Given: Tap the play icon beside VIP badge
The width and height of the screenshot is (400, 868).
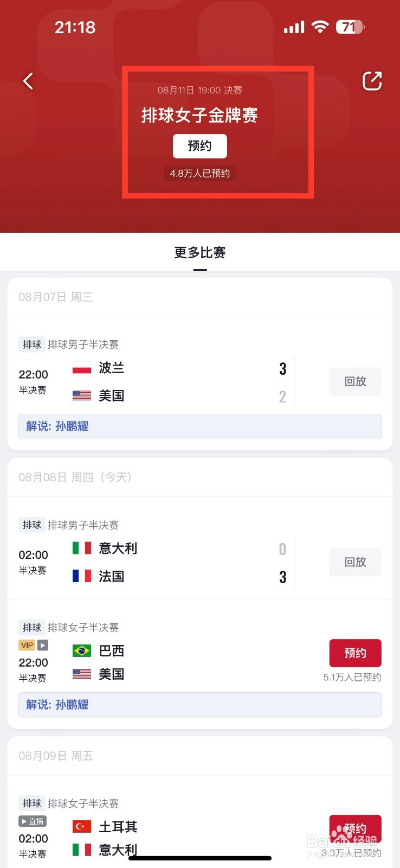Looking at the screenshot, I should [x=43, y=645].
